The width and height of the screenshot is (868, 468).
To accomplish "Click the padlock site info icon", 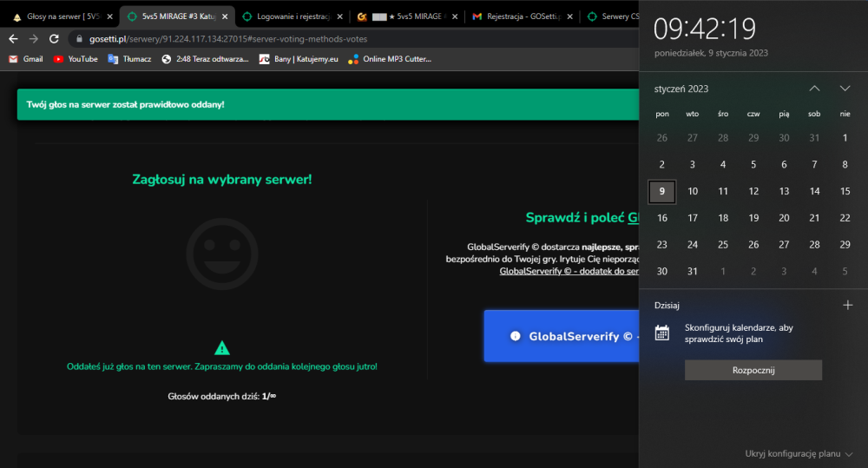I will click(79, 39).
